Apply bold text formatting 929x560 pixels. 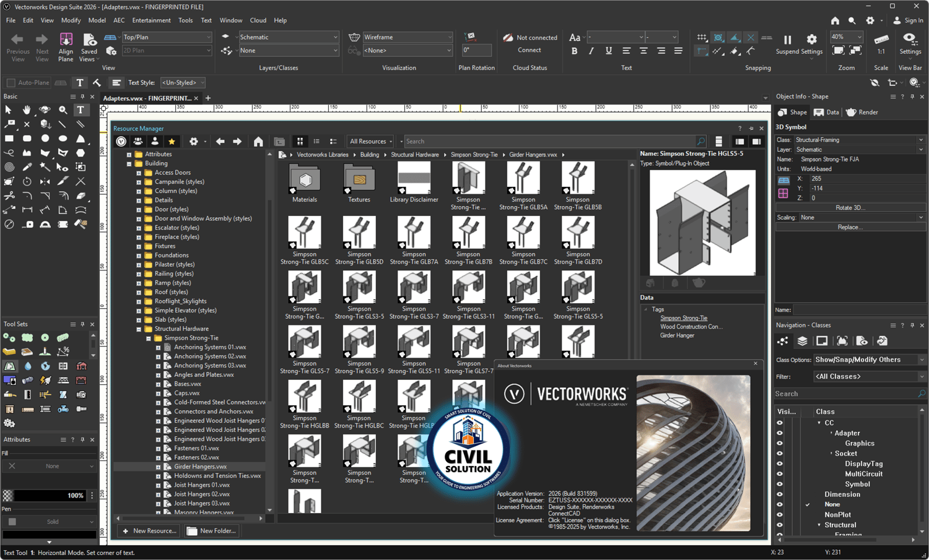pyautogui.click(x=574, y=51)
